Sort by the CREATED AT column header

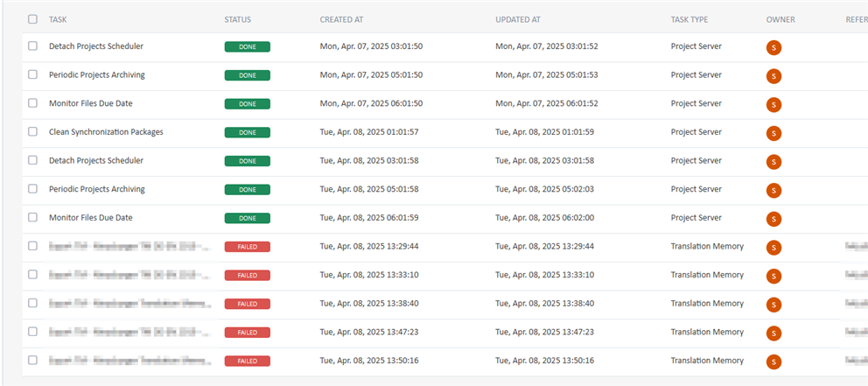point(341,19)
